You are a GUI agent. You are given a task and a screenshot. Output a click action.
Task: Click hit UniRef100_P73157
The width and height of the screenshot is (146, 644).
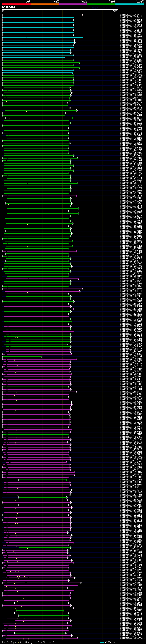point(131,289)
